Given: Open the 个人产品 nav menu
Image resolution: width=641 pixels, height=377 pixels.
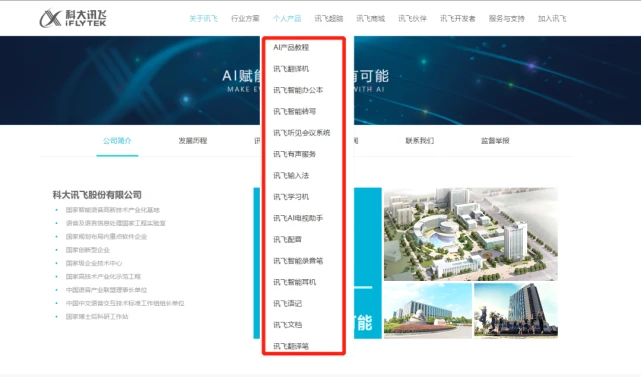Looking at the screenshot, I should [287, 18].
